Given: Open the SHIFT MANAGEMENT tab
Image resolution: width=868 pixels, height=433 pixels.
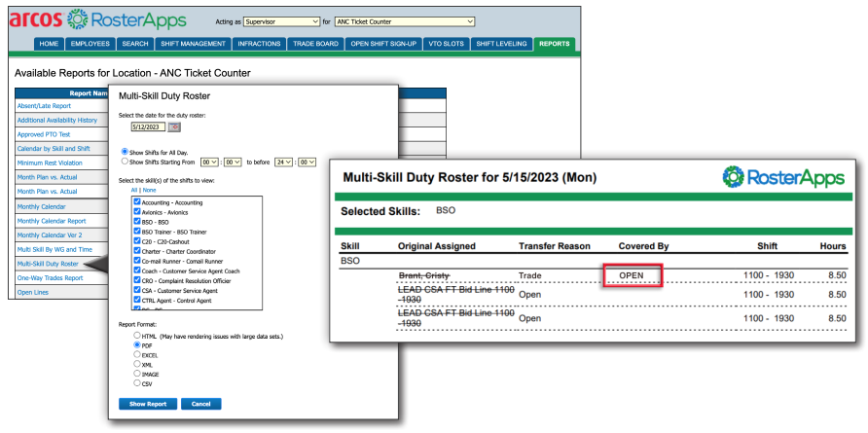Looking at the screenshot, I should pos(194,44).
